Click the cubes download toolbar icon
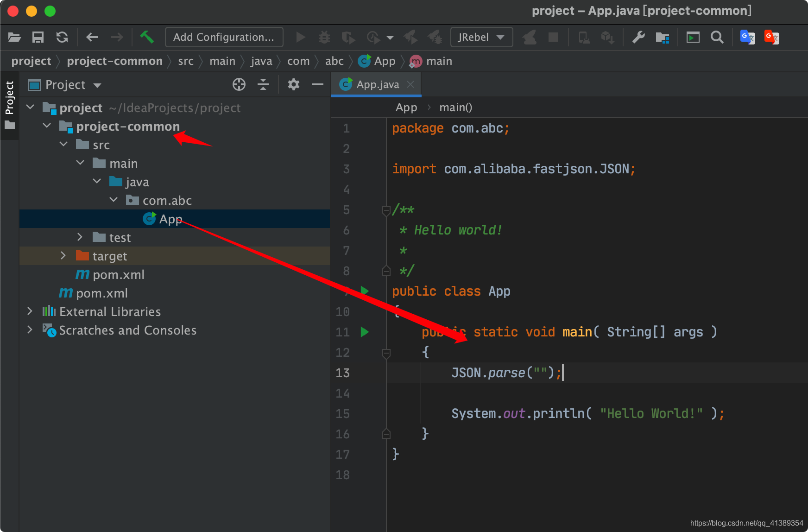 pos(608,37)
